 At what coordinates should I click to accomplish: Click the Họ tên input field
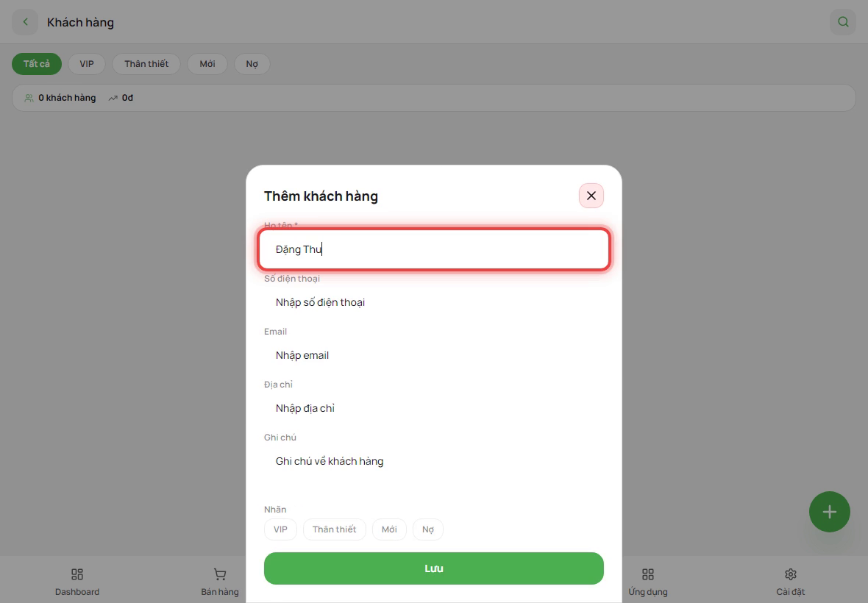point(434,249)
